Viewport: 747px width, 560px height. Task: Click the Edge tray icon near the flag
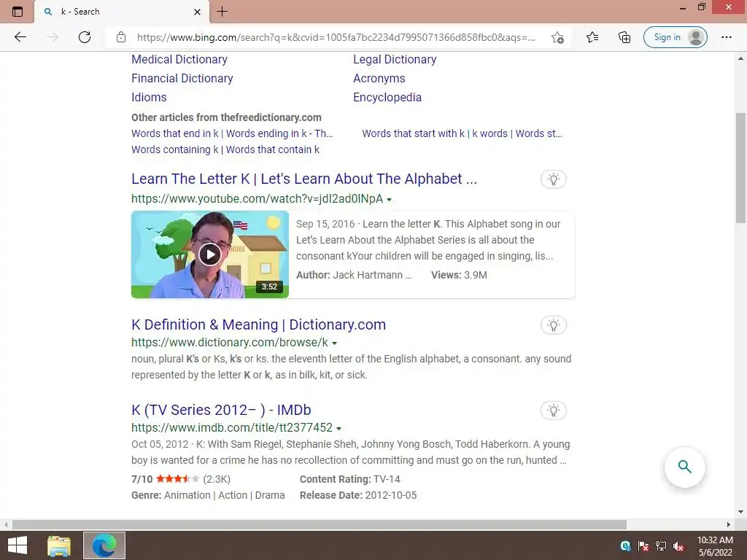click(x=625, y=546)
